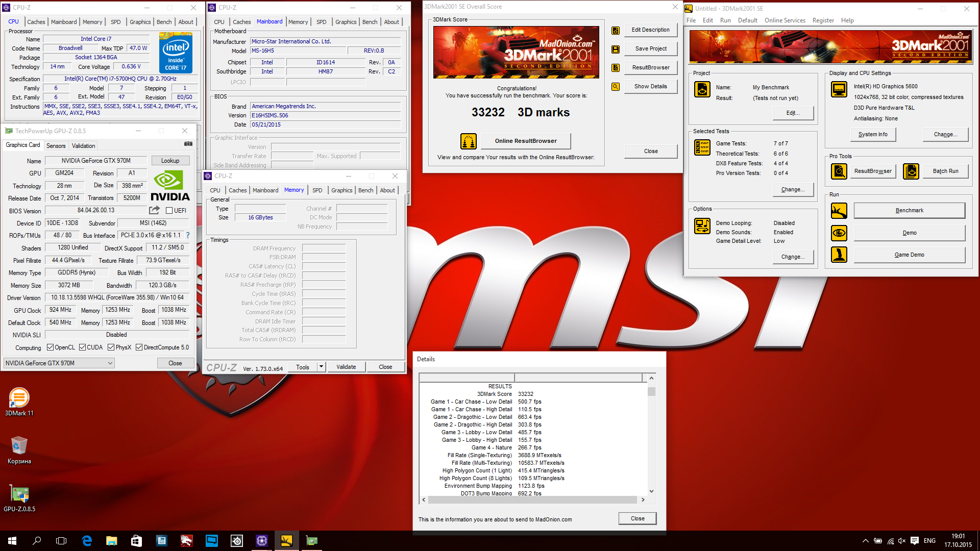Click Change button in Selected Tests
Viewport: 980px width, 551px height.
[x=793, y=190]
